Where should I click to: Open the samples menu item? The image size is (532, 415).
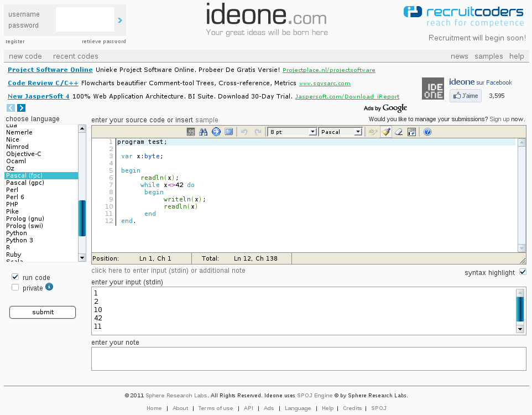[488, 56]
